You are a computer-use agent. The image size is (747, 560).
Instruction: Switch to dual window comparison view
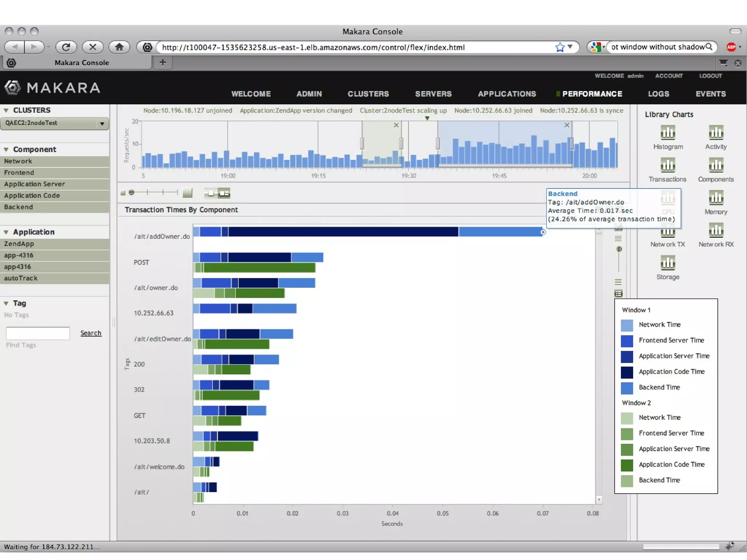[x=224, y=193]
